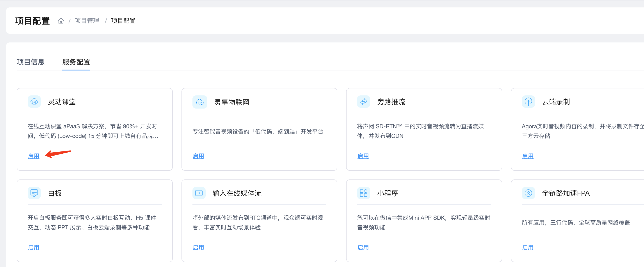Click the 白板 card title

click(55, 193)
